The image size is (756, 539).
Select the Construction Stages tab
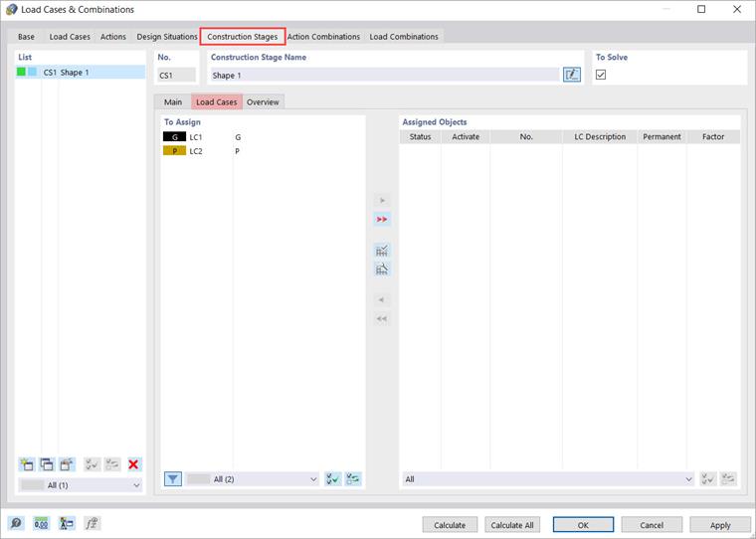tap(243, 37)
